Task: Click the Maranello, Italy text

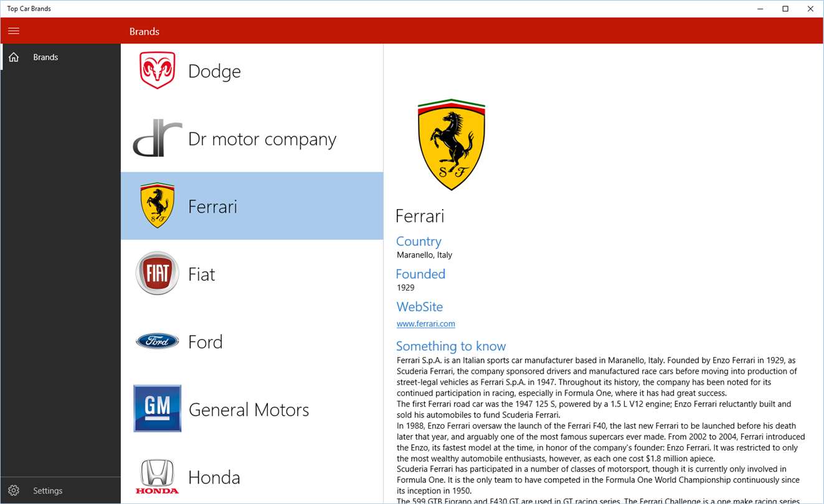Action: pyautogui.click(x=425, y=255)
